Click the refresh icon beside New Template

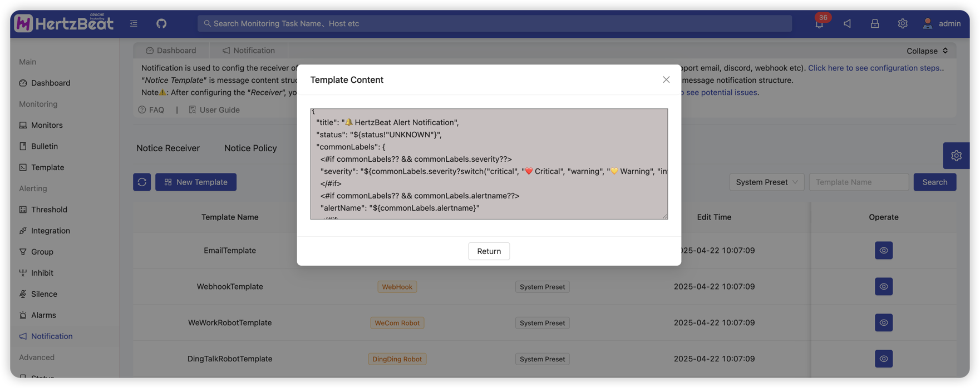click(x=142, y=182)
